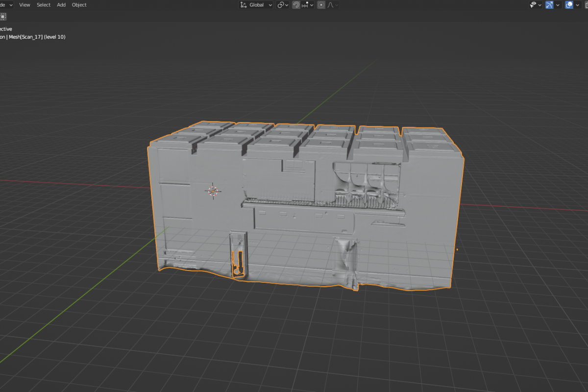The height and width of the screenshot is (392, 588).
Task: Open the Add menu
Action: (61, 5)
